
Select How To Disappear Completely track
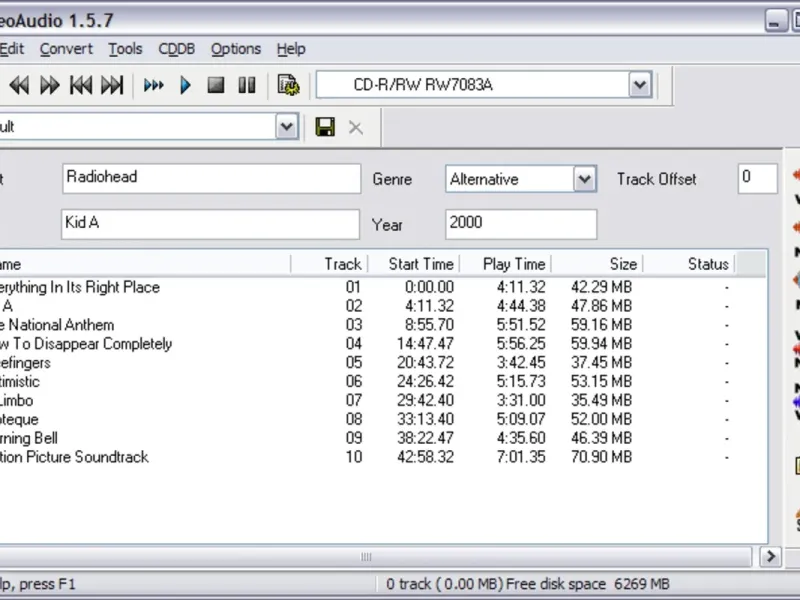tap(383, 343)
